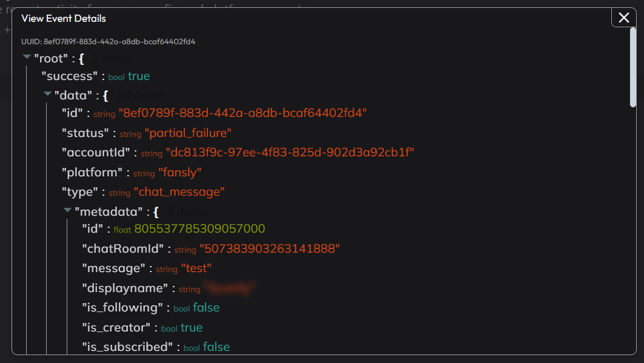This screenshot has height=363, width=644.
Task: Click the is_subscribed false value
Action: (216, 347)
